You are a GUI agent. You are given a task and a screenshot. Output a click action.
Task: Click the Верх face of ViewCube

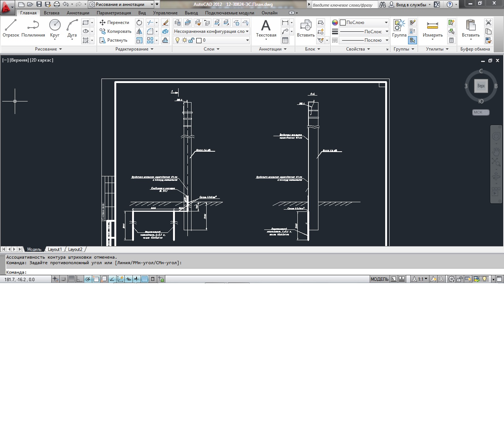tap(481, 86)
